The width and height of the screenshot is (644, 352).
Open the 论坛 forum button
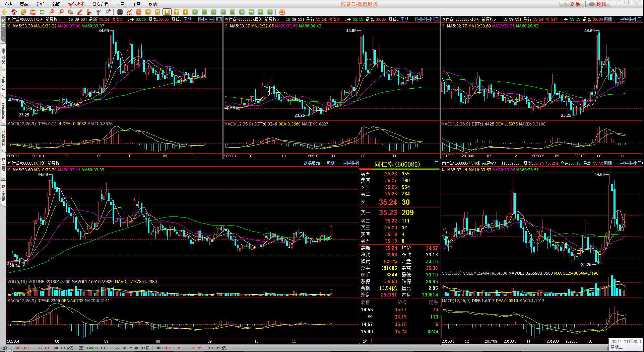pyautogui.click(x=598, y=4)
